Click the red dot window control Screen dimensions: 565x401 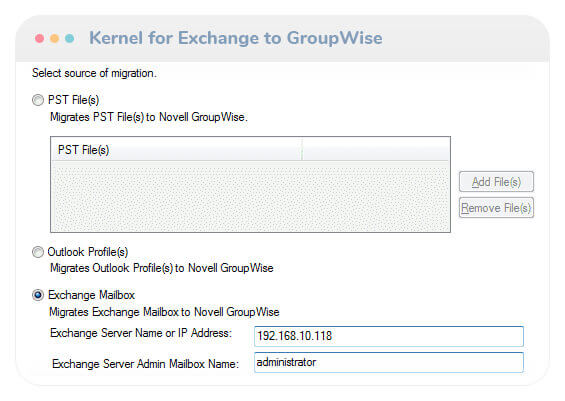[40, 38]
